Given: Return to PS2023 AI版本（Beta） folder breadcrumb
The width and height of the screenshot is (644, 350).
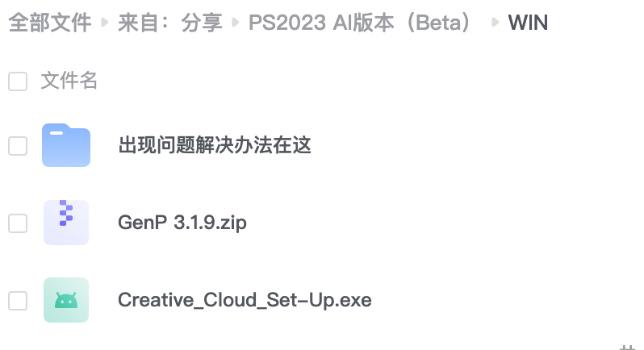Looking at the screenshot, I should click(361, 23).
